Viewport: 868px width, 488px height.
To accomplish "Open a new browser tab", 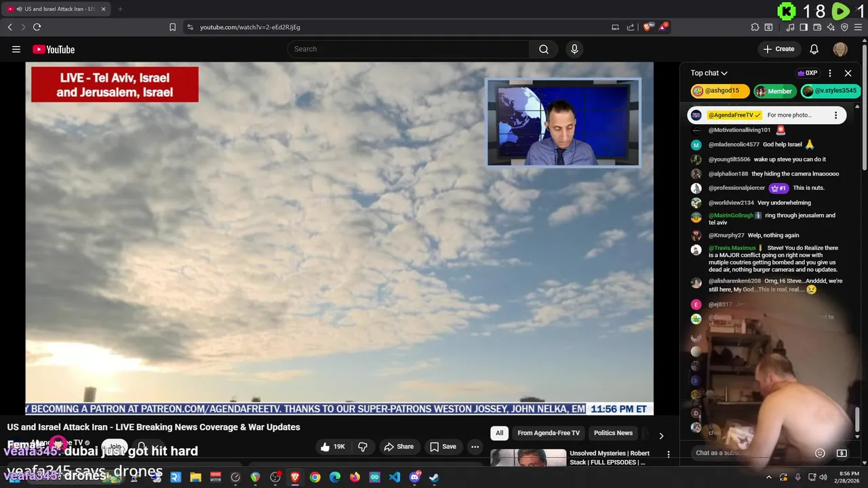I will [x=120, y=9].
